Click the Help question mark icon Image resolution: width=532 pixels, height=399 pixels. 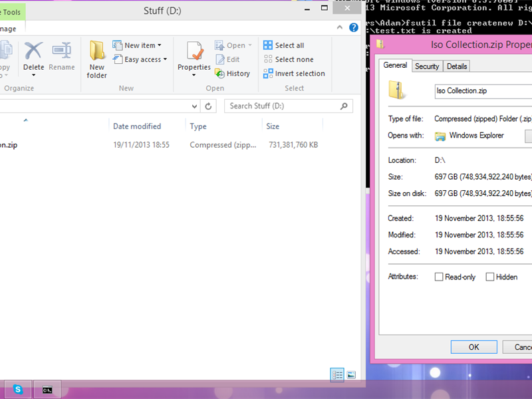click(354, 27)
